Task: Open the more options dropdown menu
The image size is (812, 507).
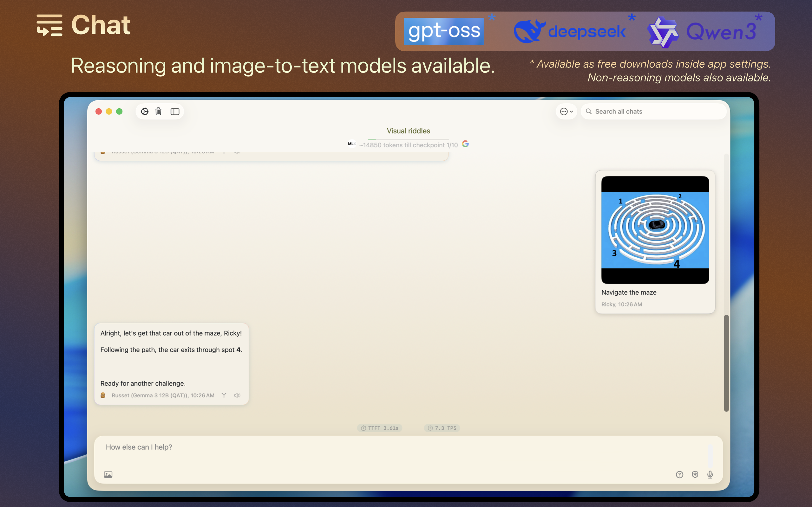Action: pyautogui.click(x=566, y=111)
